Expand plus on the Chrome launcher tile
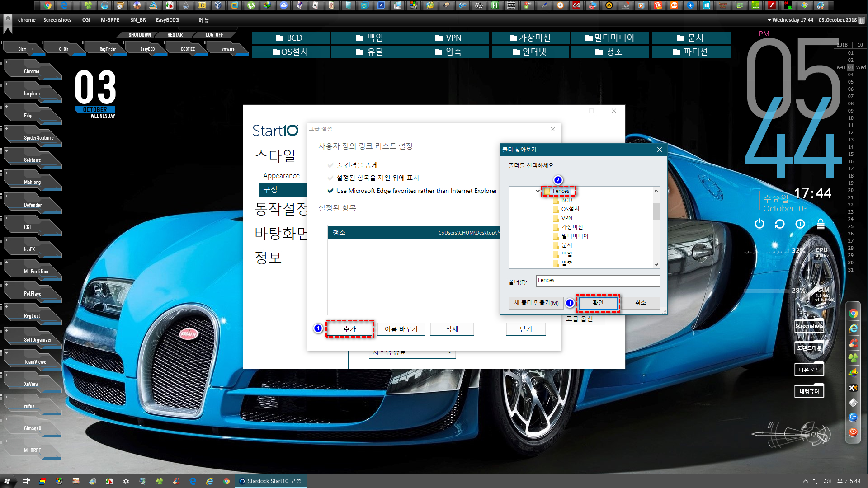The width and height of the screenshot is (868, 488). 6,62
